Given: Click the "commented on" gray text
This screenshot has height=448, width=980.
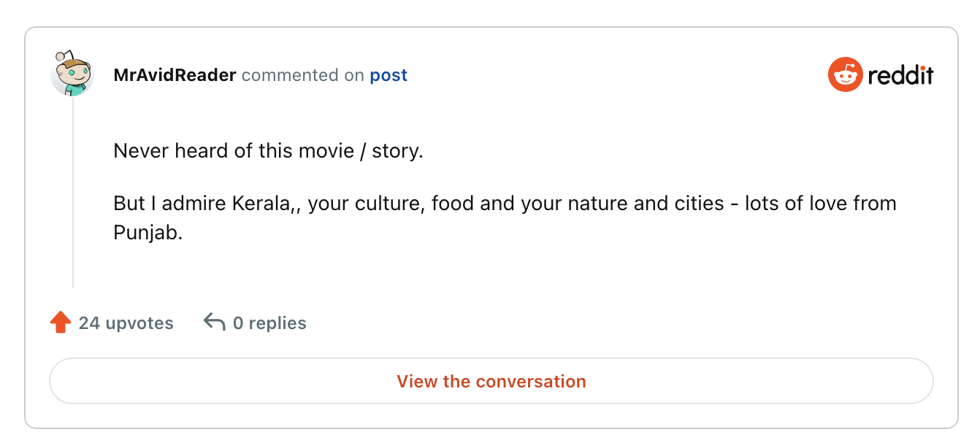Looking at the screenshot, I should (302, 75).
